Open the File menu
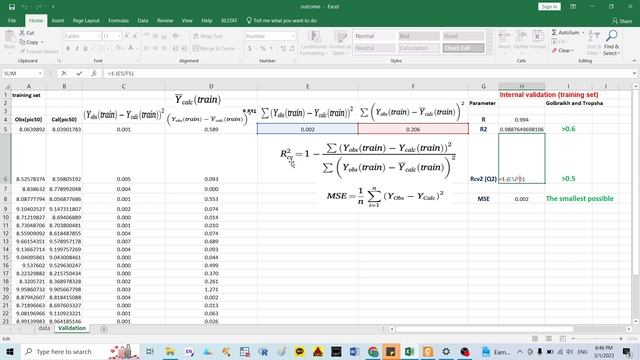This screenshot has height=360, width=640. (x=12, y=20)
